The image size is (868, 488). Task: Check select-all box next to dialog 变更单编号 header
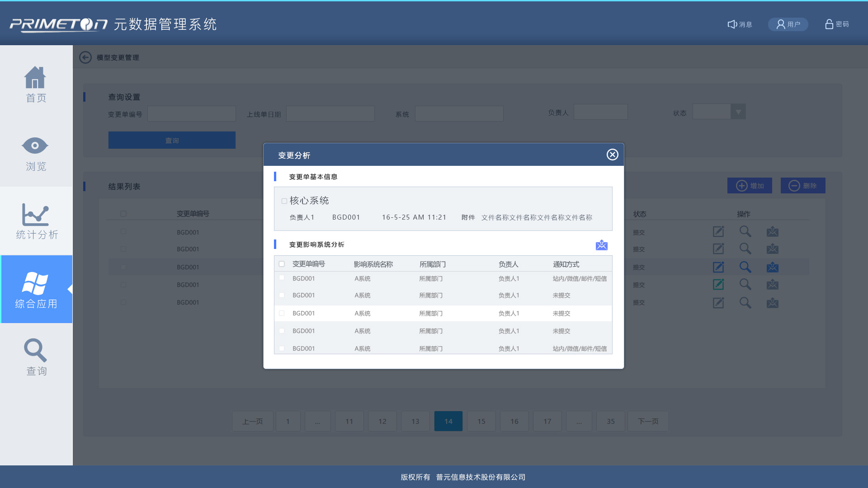(x=282, y=264)
